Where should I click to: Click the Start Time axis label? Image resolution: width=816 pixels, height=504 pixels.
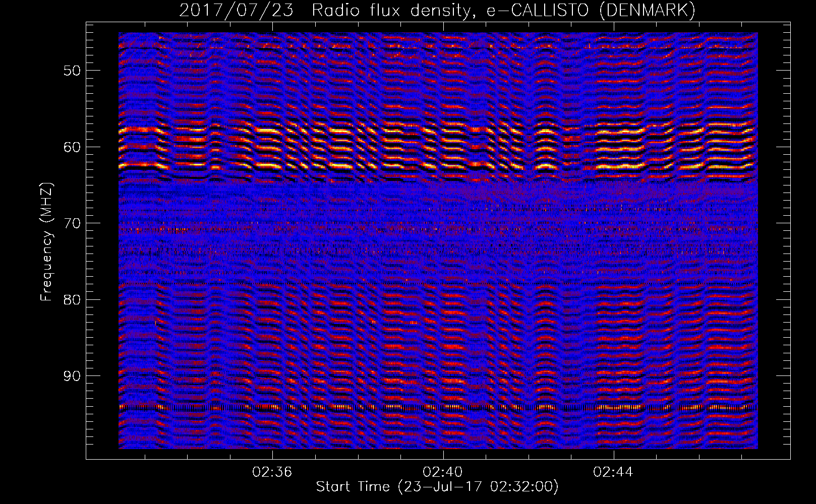tap(437, 487)
